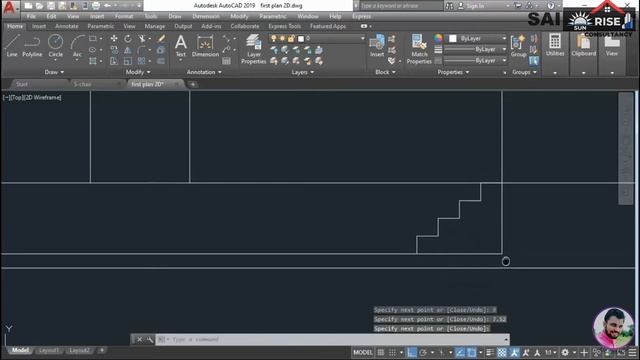Viewport: 640px width, 360px height.
Task: Toggle object snap tracking in status bar
Action: [x=460, y=352]
